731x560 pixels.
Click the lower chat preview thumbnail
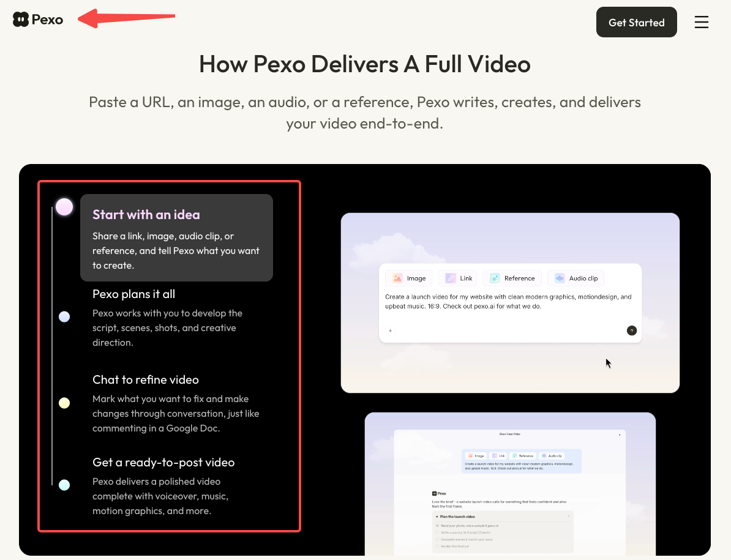510,483
